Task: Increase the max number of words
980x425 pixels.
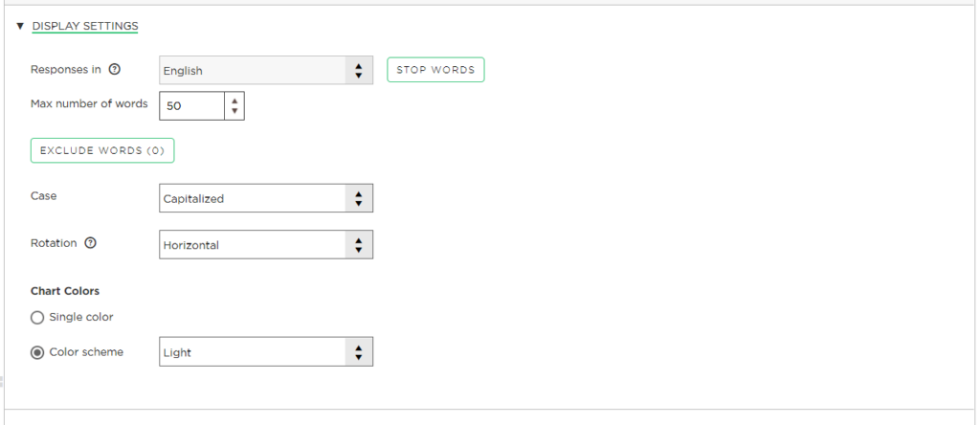Action: click(x=234, y=100)
